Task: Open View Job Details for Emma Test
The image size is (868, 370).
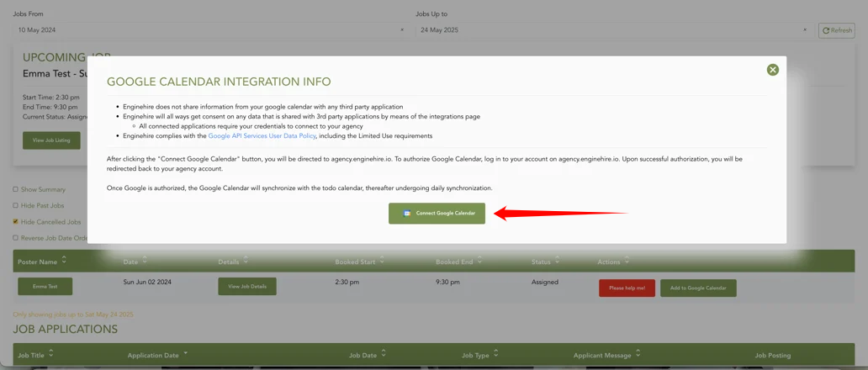Action: [247, 287]
